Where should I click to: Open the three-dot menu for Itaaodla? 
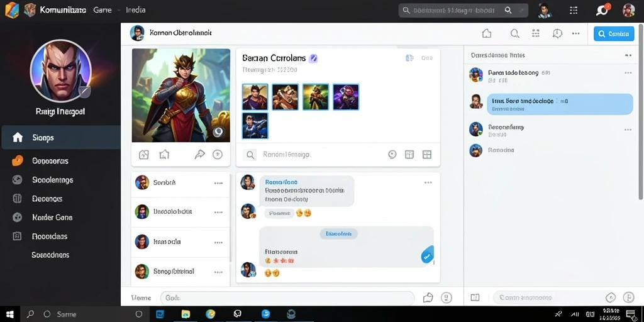218,242
